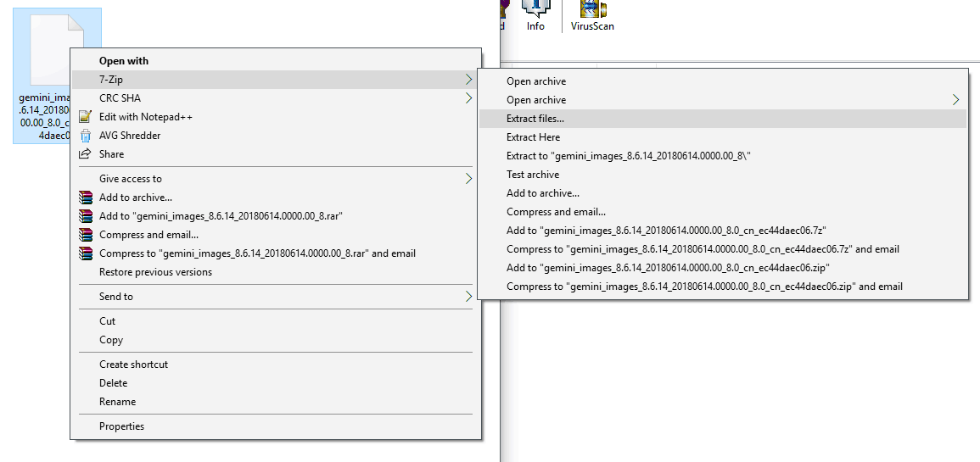The image size is (980, 462).
Task: Click WinRAR books icon beside Add to archive...
Action: 85,198
